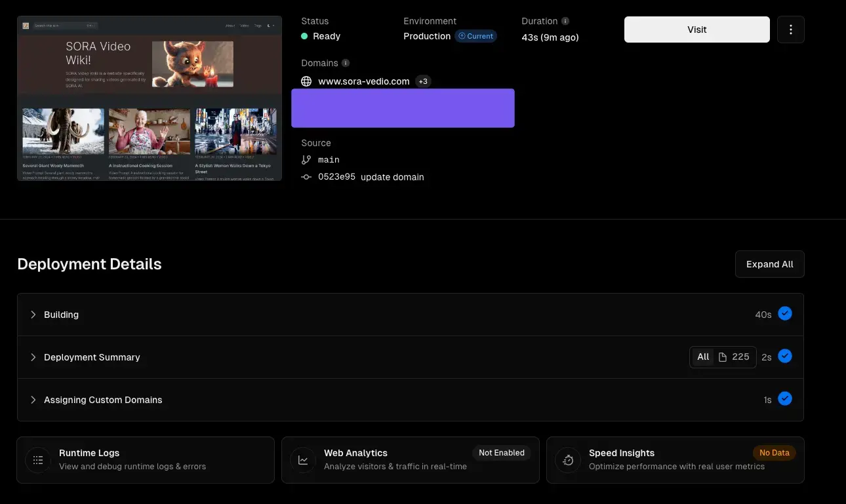Click the "update domain" commit message
The image size is (846, 504).
pos(392,177)
